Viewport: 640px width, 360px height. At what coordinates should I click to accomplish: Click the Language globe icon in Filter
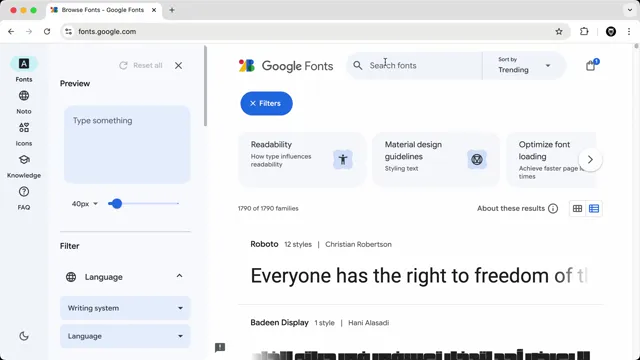tap(71, 277)
